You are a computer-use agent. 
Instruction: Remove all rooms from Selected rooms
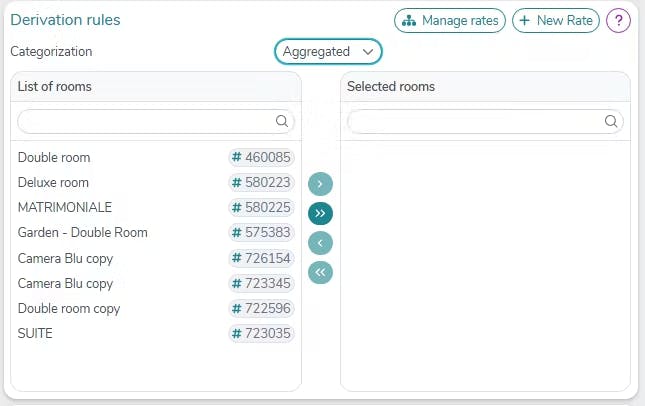pos(320,272)
